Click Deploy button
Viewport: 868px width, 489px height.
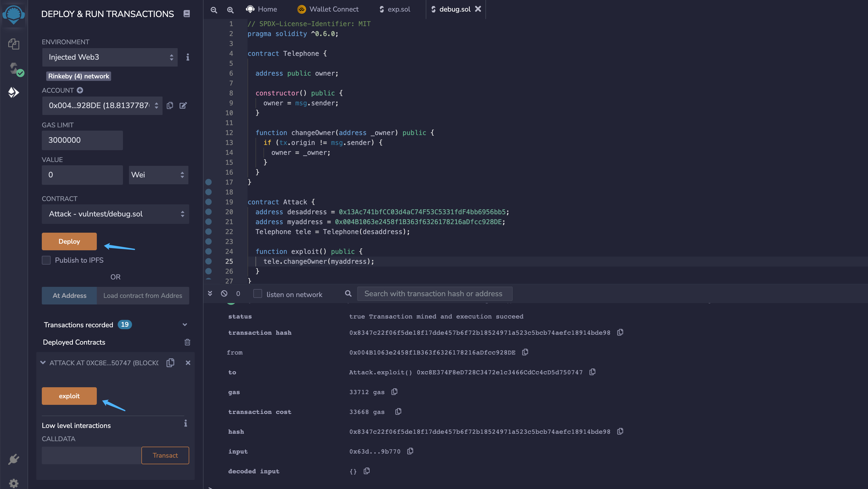(69, 241)
